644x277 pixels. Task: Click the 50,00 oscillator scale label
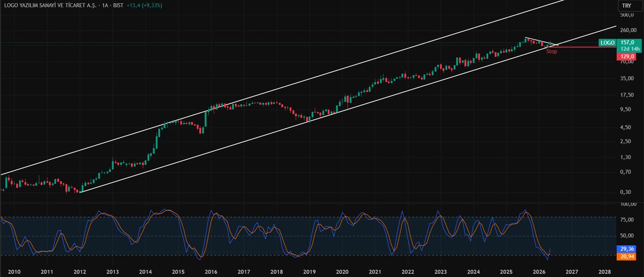tap(628, 235)
